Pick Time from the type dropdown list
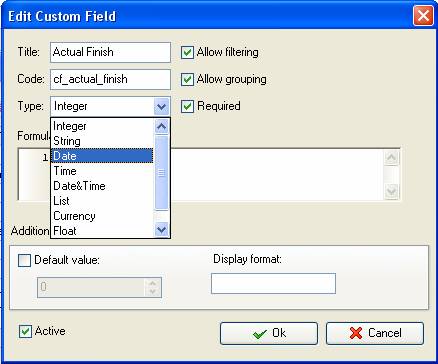This screenshot has height=364, width=438. (x=102, y=171)
